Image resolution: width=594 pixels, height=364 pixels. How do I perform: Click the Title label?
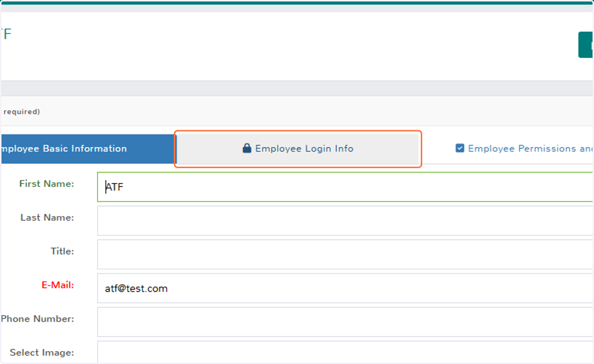62,251
